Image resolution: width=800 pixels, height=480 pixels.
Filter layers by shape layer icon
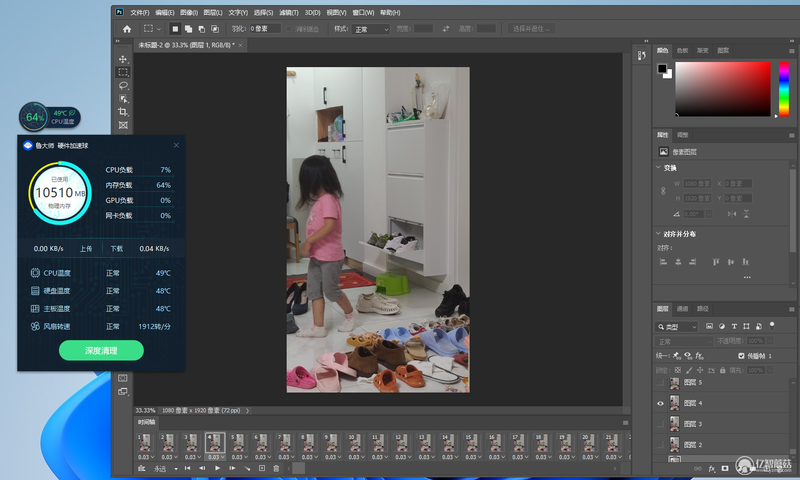coord(746,326)
